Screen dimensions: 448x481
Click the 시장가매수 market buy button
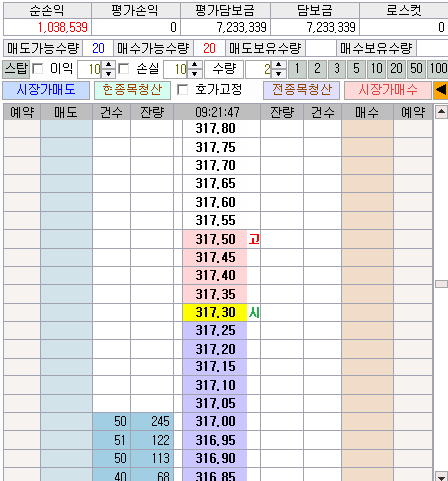click(388, 90)
